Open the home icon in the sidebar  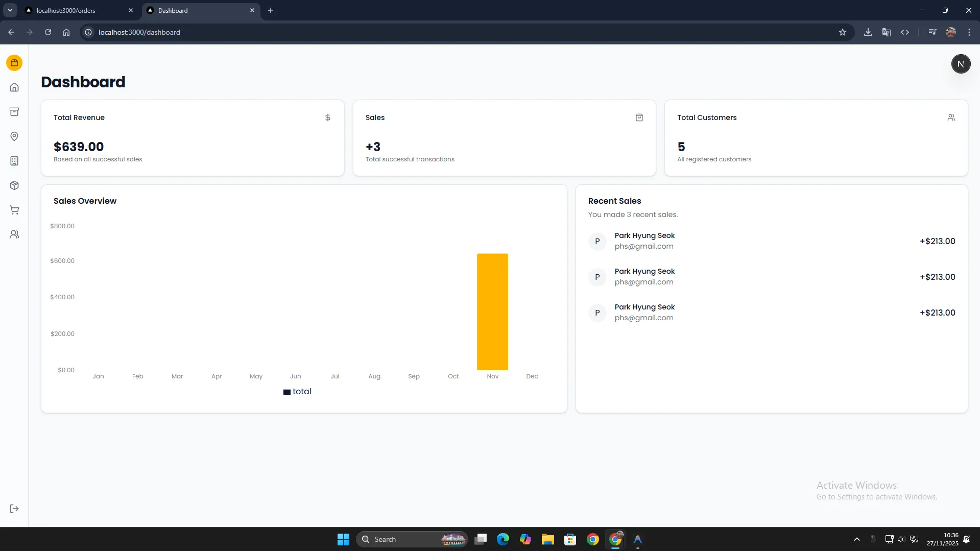(x=14, y=87)
